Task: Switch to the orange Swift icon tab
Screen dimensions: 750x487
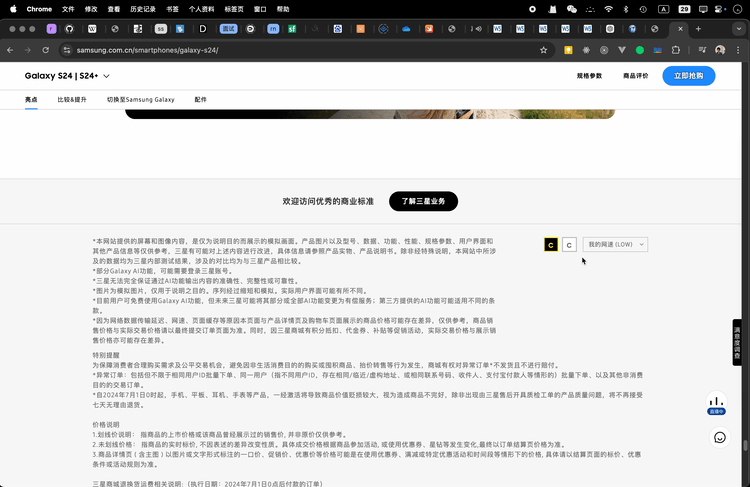Action: click(x=429, y=29)
